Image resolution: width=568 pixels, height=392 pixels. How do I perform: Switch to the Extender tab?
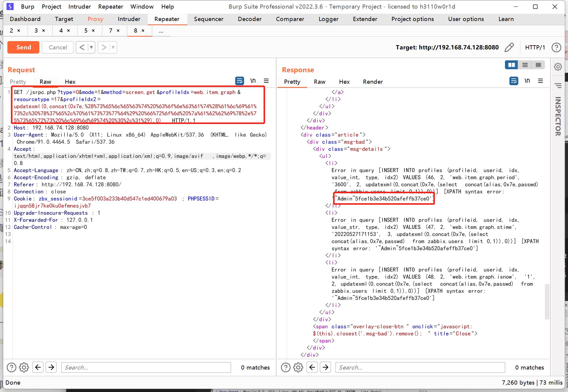365,19
